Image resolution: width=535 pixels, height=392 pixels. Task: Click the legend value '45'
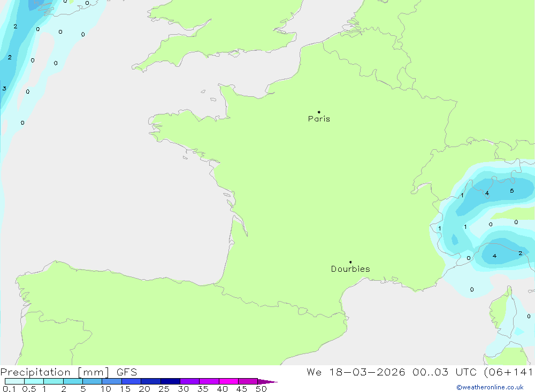point(242,389)
